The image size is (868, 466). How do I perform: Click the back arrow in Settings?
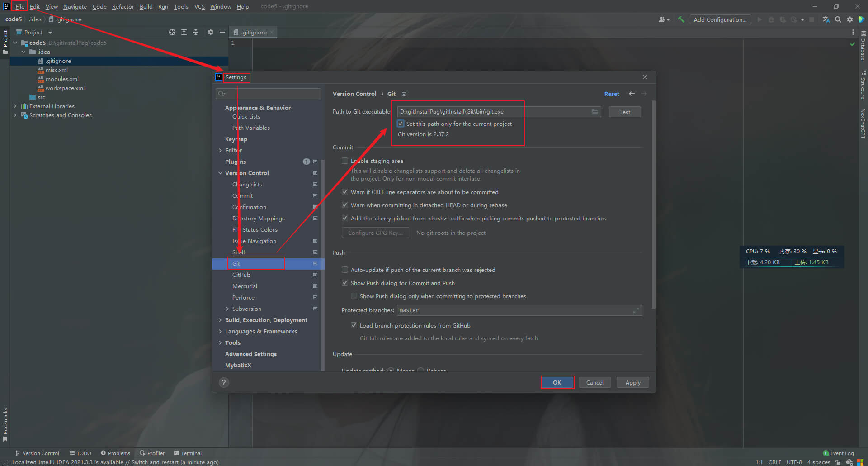632,94
